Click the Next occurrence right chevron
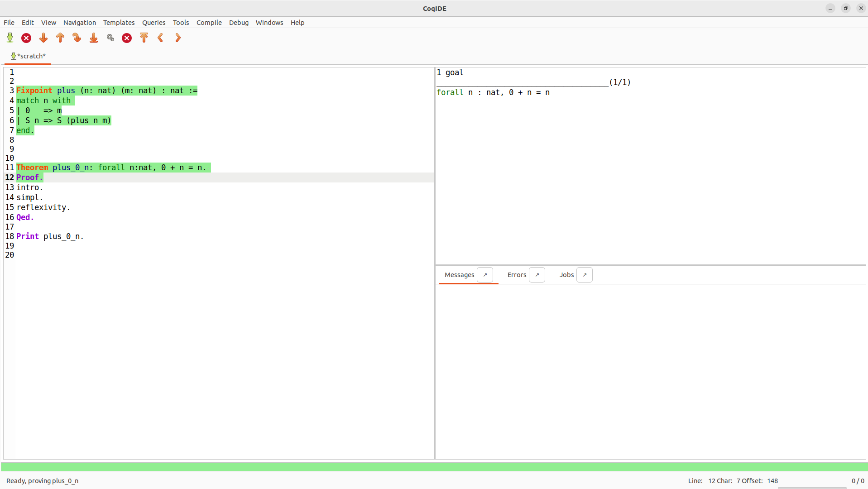 point(178,38)
